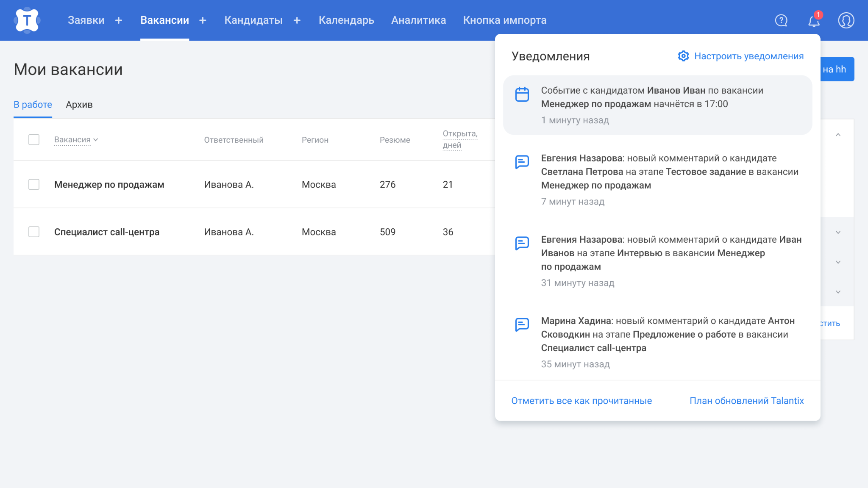Image resolution: width=868 pixels, height=488 pixels.
Task: Open the 35 минут назад comment notification
Action: click(658, 342)
